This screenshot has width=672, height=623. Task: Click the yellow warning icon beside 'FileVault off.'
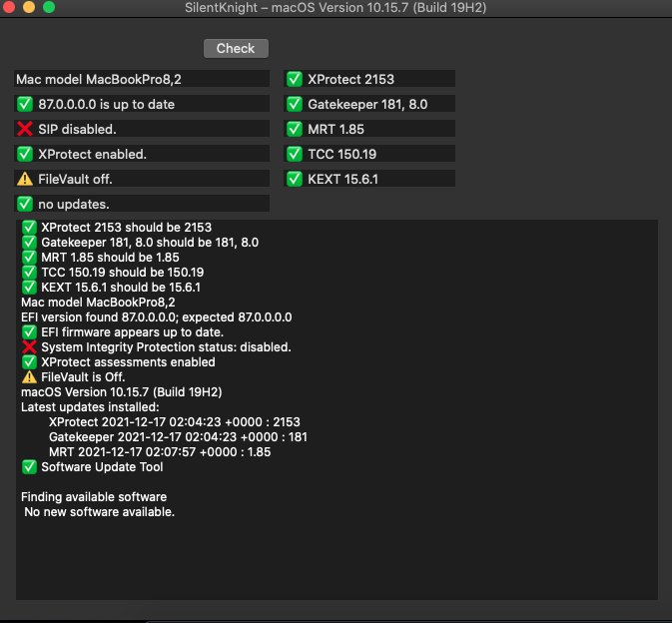point(25,179)
